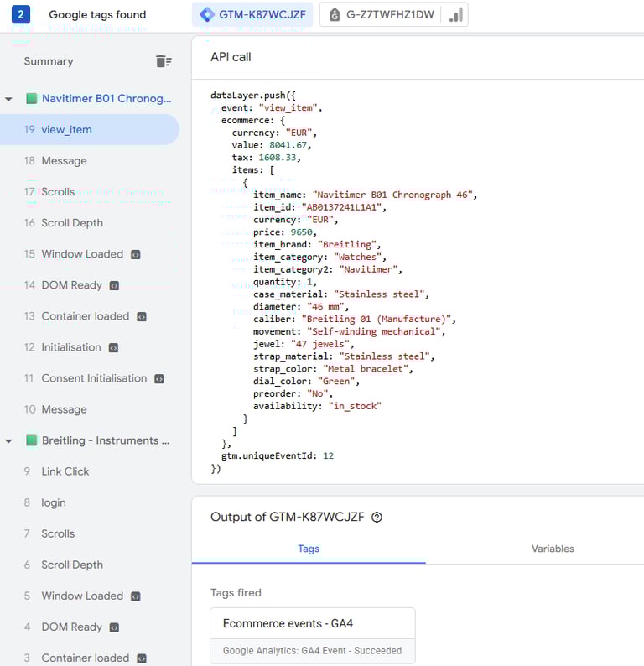Click the code icon beside Consent Initialisation
644x666 pixels.
[x=159, y=379]
